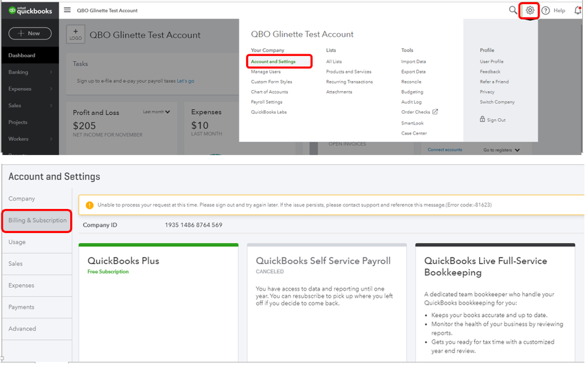This screenshot has height=365, width=588.
Task: Open the Last month dropdown
Action: 157,112
